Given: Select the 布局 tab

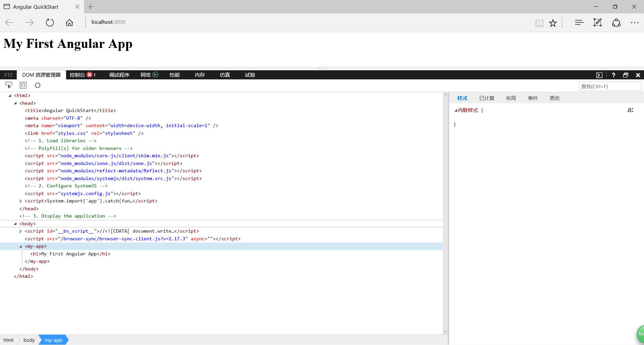Looking at the screenshot, I should (x=511, y=98).
